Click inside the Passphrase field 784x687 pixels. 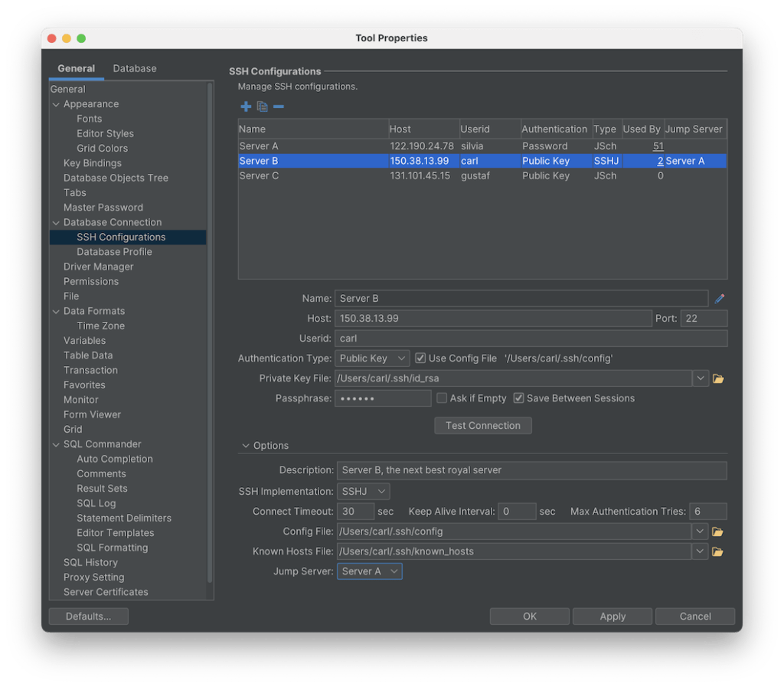click(383, 397)
